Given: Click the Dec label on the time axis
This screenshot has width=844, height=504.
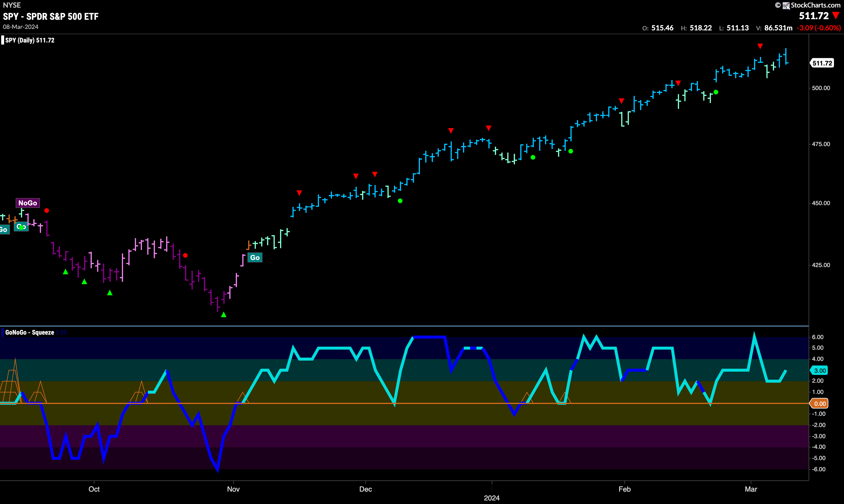Looking at the screenshot, I should click(365, 489).
